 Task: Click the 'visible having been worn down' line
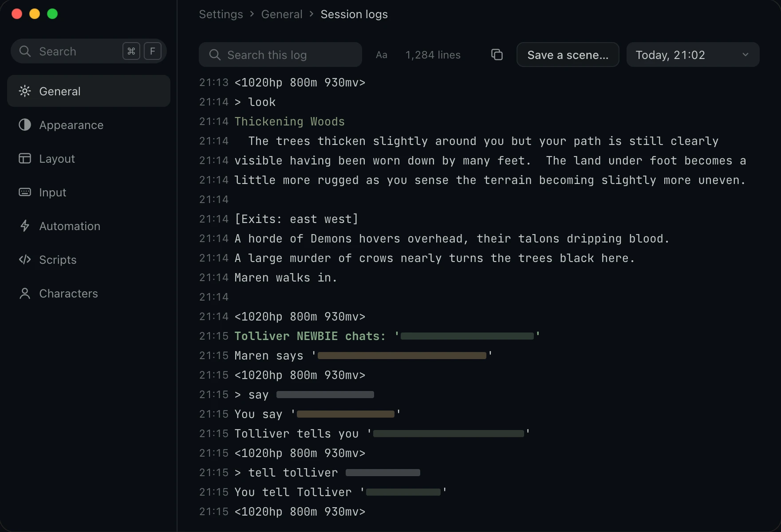[490, 160]
